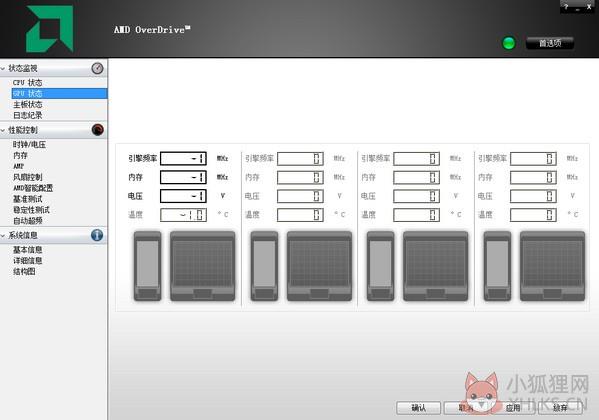Image resolution: width=599 pixels, height=420 pixels.
Task: Click the first GPU's thermometer gauge
Action: [147, 266]
